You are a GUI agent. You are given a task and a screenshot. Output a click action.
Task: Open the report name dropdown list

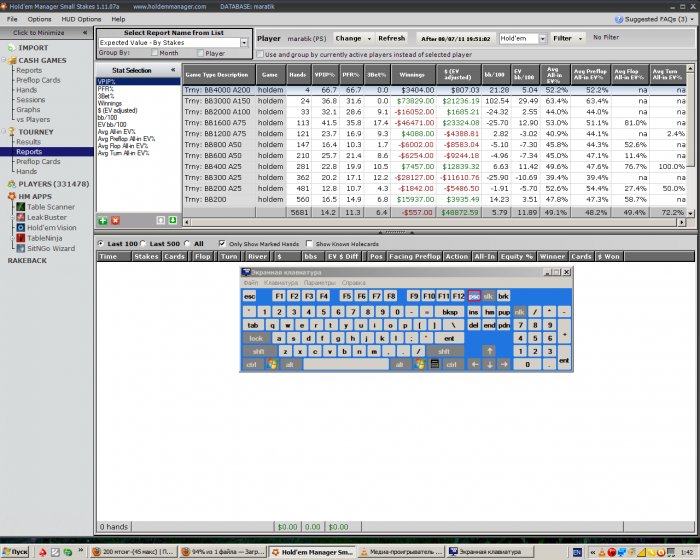[244, 42]
